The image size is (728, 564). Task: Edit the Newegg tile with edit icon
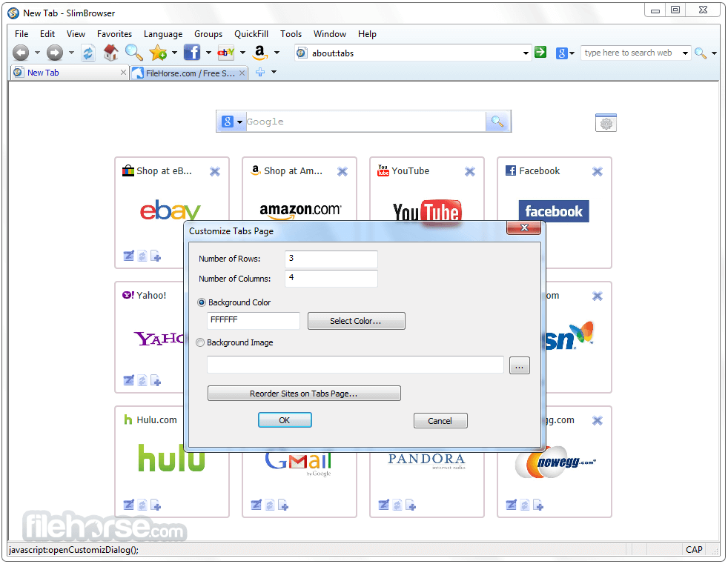(x=512, y=505)
